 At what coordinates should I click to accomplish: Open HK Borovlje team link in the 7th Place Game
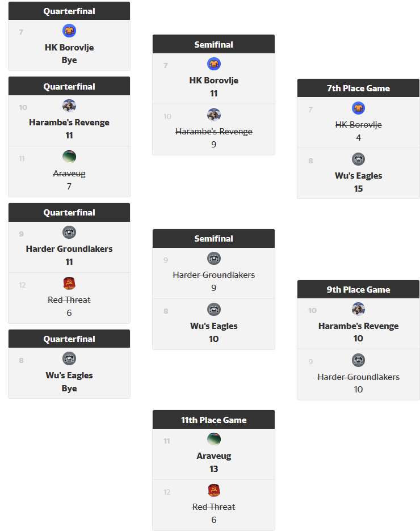358,125
